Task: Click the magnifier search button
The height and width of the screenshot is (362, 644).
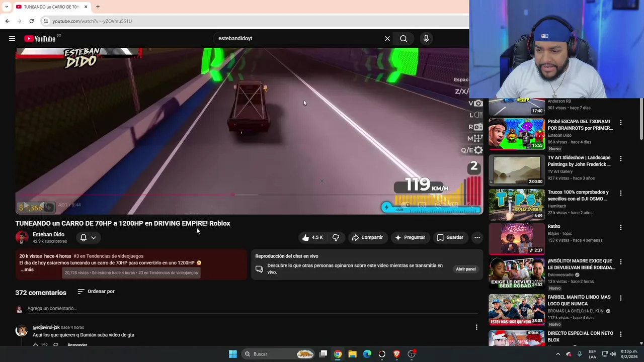Action: click(x=404, y=38)
